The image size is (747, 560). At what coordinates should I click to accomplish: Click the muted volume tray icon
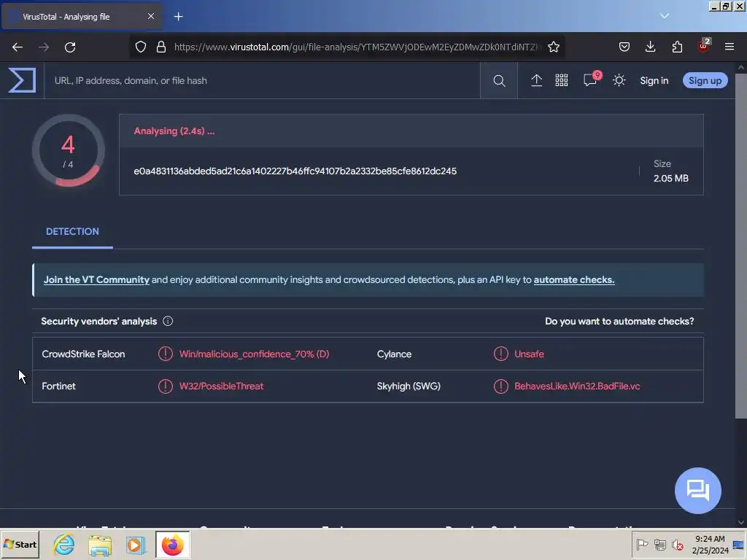(677, 545)
